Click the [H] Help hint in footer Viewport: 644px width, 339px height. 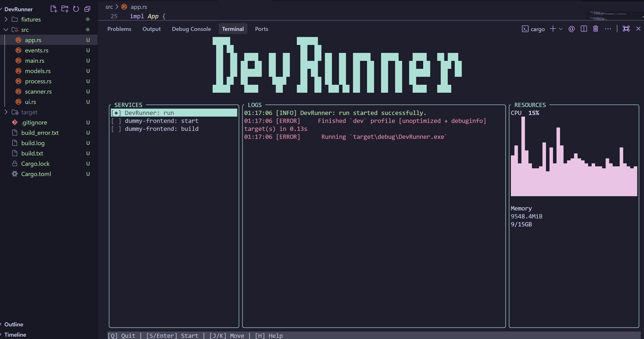[269, 335]
